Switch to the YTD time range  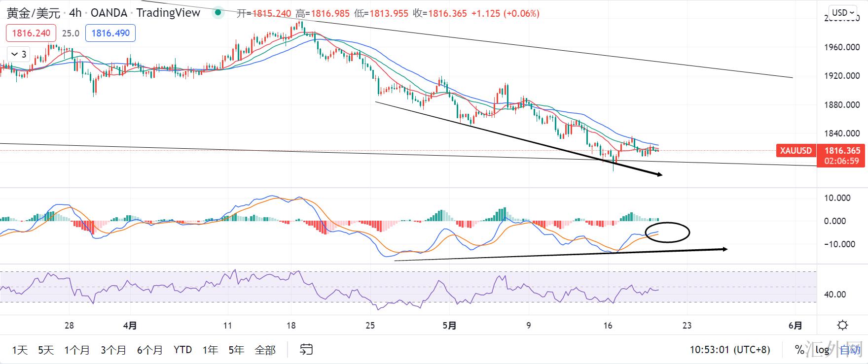pyautogui.click(x=182, y=350)
